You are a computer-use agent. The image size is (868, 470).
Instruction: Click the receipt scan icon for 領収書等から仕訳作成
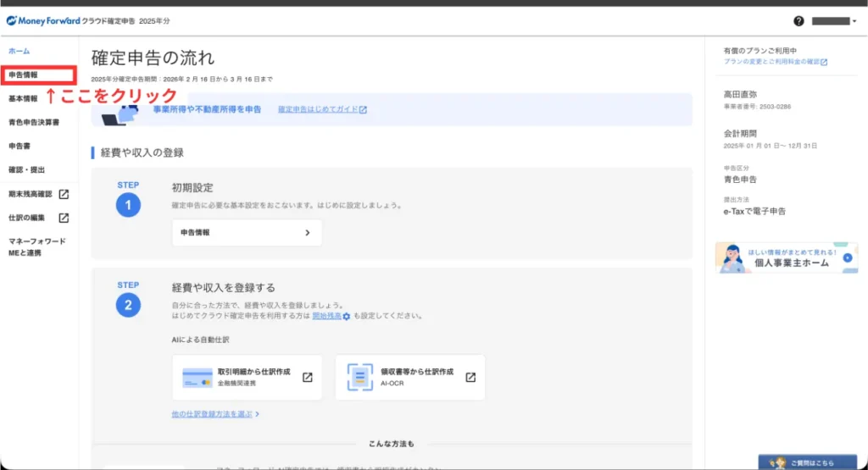click(x=360, y=378)
